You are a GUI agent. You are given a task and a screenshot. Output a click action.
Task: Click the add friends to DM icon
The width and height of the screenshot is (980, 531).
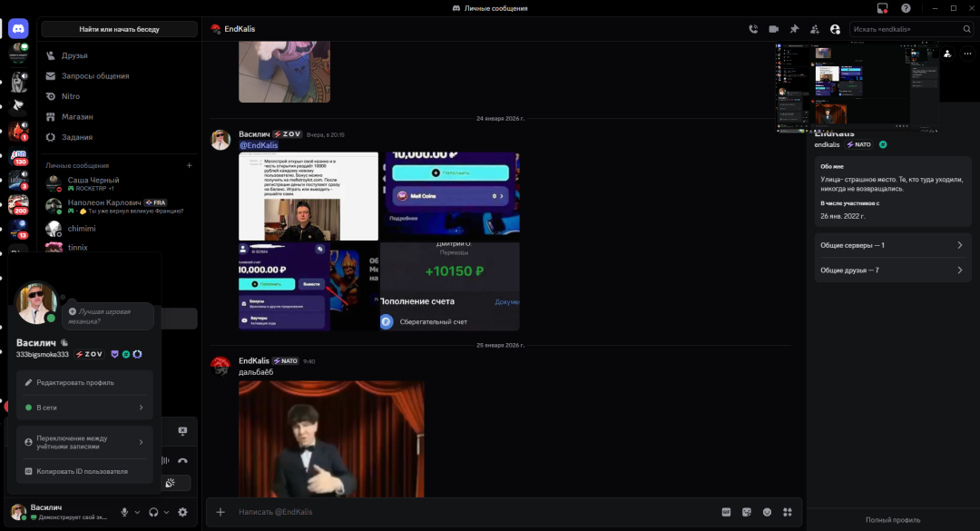815,28
